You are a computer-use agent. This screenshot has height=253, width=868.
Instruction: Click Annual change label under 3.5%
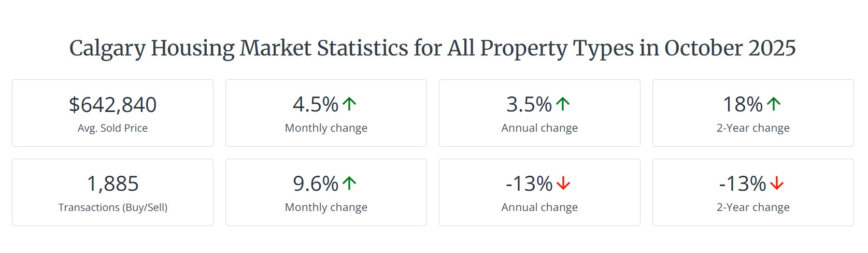tap(539, 128)
